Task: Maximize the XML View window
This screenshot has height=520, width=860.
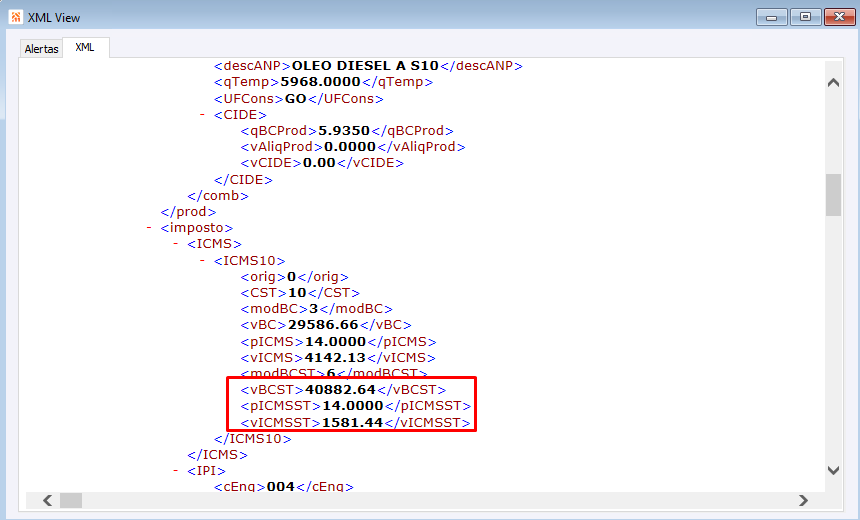Action: point(805,17)
